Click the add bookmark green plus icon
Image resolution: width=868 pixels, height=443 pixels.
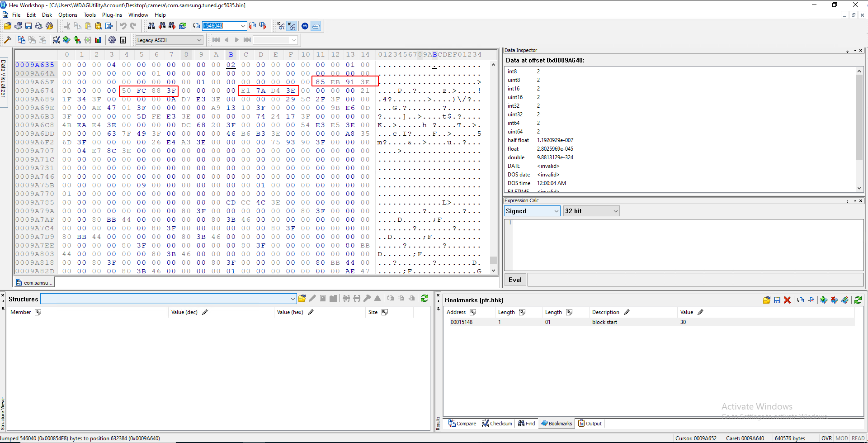67,40
